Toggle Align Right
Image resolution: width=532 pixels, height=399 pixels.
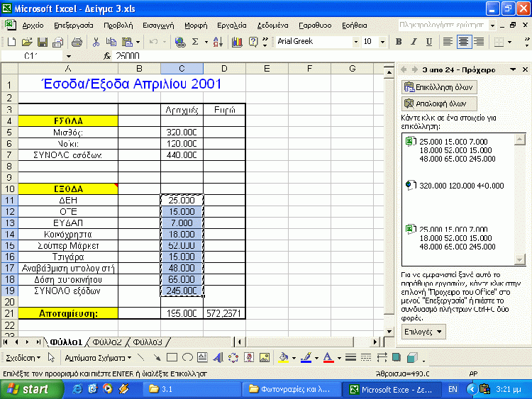pyautogui.click(x=479, y=42)
